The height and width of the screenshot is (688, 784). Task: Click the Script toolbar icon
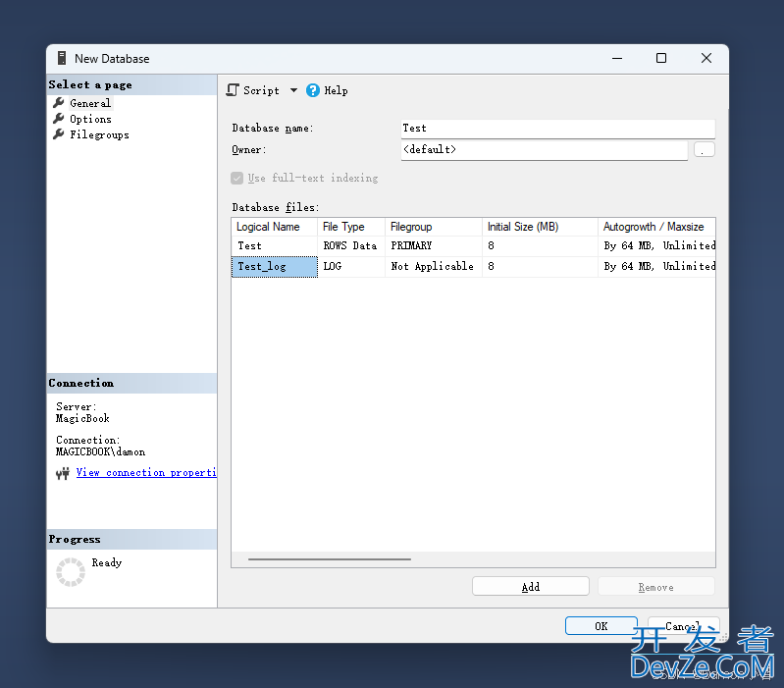pos(233,90)
